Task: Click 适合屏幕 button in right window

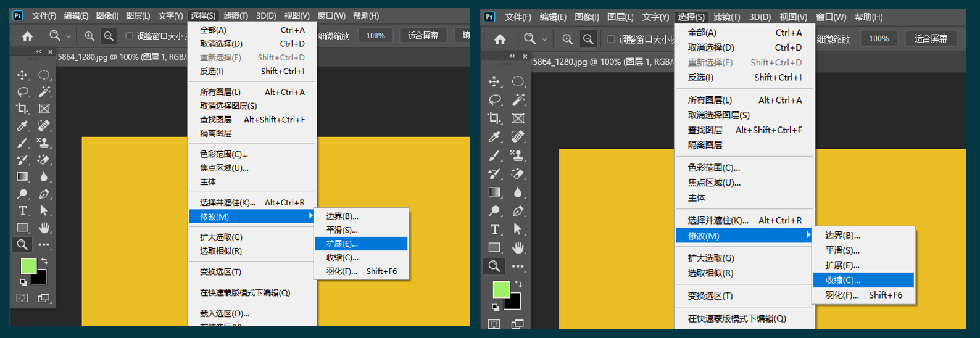Action: pos(930,39)
